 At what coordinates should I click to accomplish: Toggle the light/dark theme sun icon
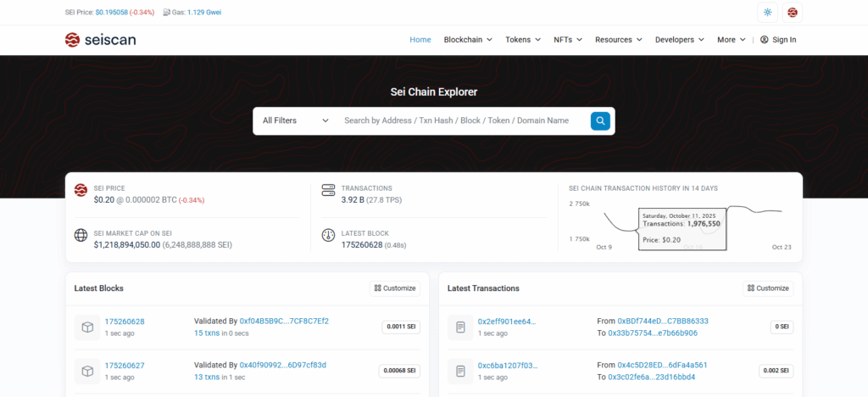click(768, 13)
